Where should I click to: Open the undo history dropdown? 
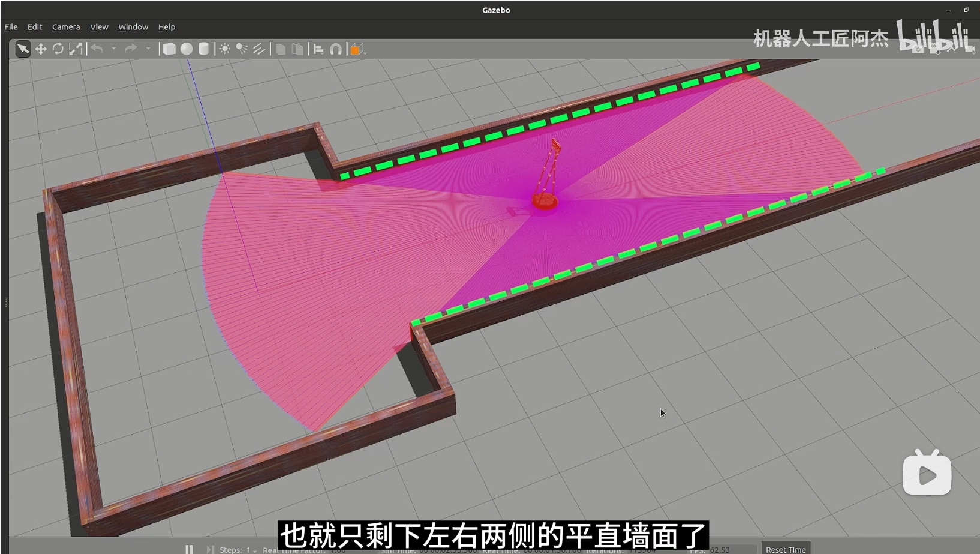click(114, 49)
